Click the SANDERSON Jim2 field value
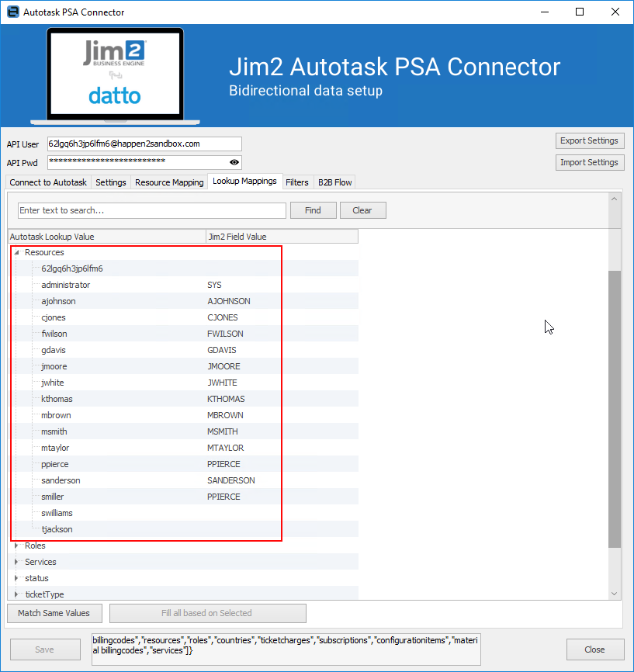 coord(231,480)
